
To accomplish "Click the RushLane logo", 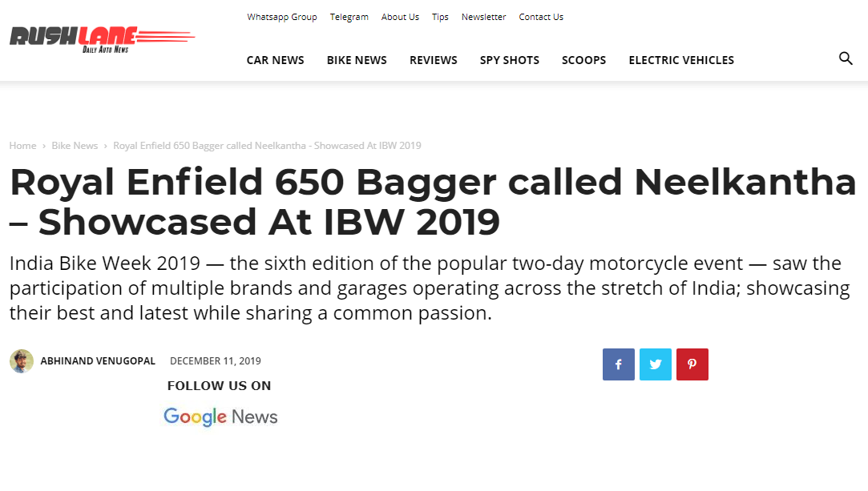I will 103,40.
